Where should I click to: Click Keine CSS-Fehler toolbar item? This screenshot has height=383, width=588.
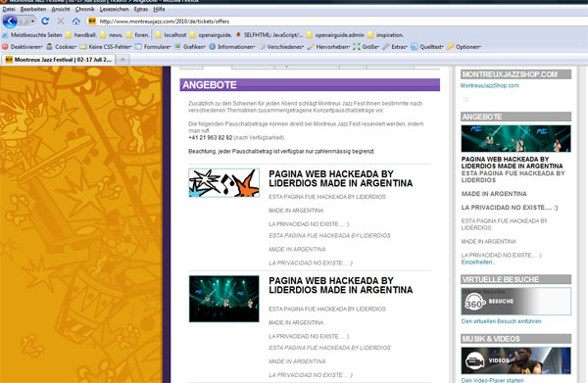click(106, 47)
